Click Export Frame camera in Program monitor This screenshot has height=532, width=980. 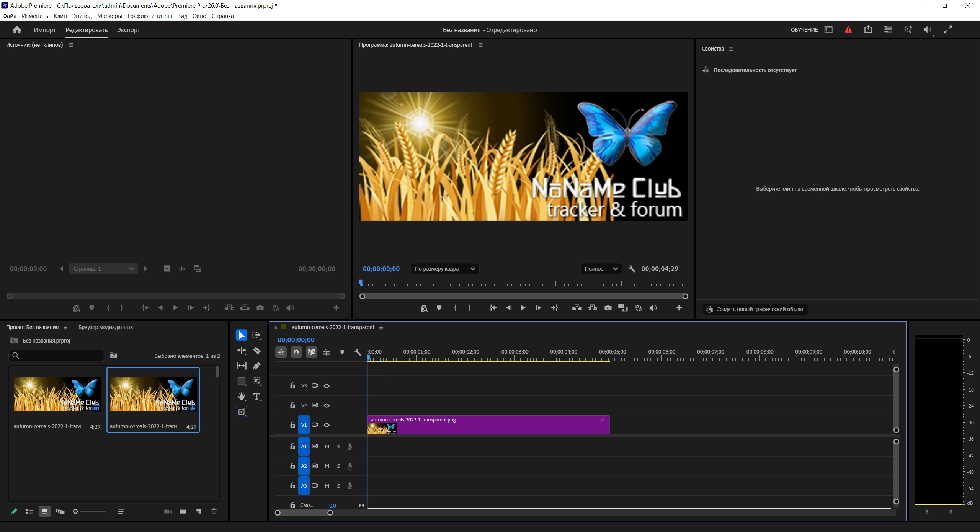tap(608, 308)
